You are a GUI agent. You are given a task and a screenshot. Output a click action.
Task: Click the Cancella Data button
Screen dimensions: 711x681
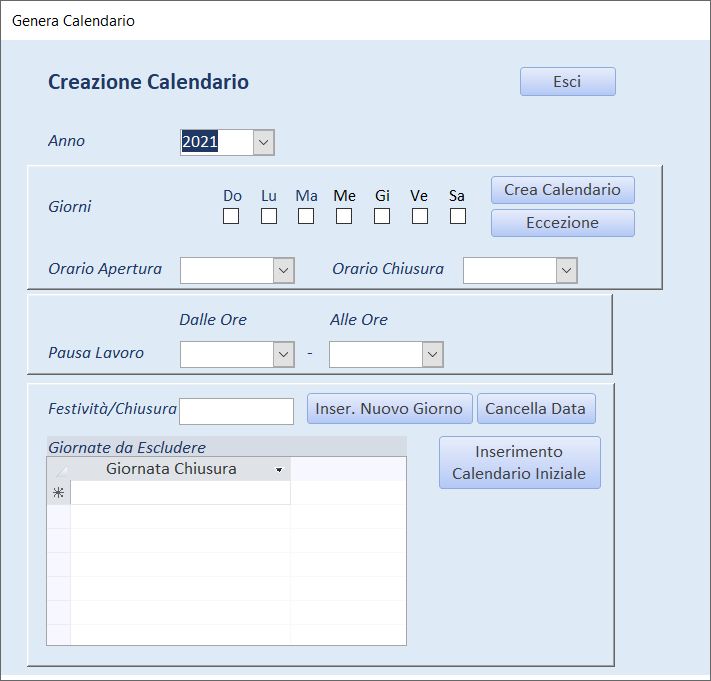click(x=536, y=409)
